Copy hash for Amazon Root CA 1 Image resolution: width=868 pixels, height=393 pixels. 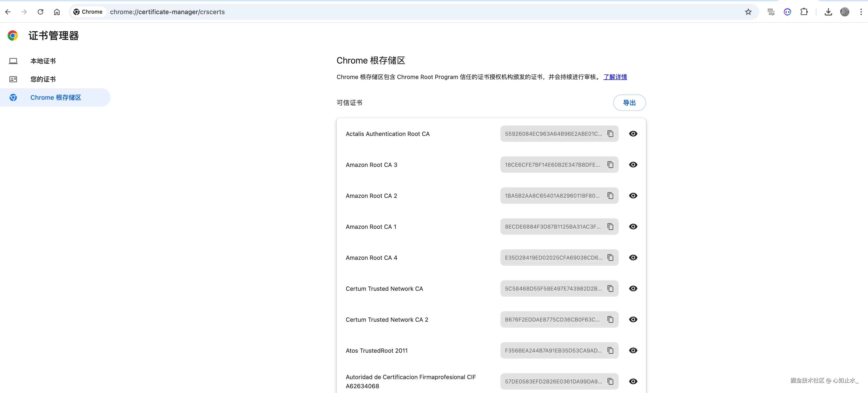(610, 227)
